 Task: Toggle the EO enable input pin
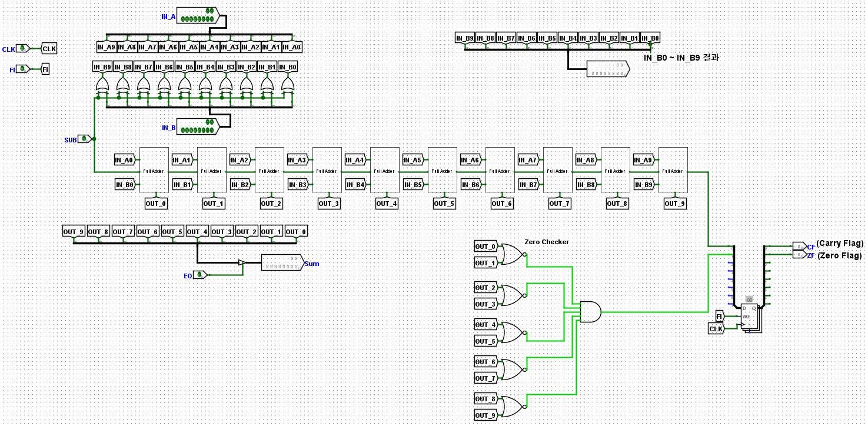[x=201, y=275]
